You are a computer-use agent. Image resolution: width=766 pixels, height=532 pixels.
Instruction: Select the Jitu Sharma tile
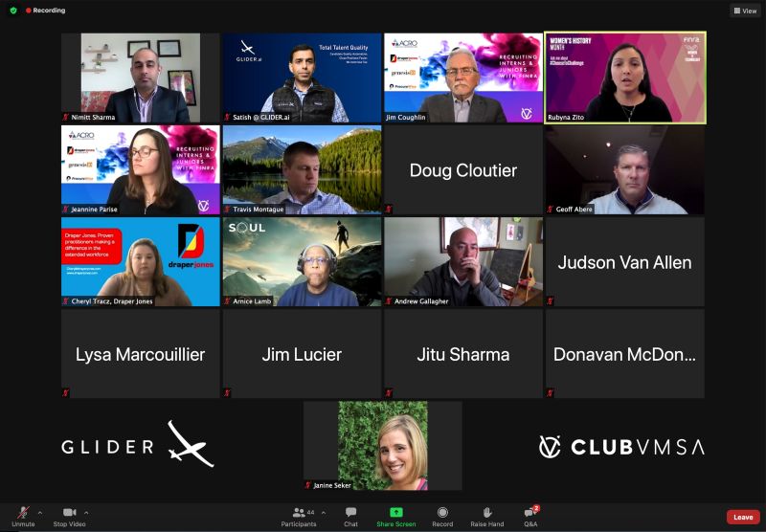click(463, 354)
